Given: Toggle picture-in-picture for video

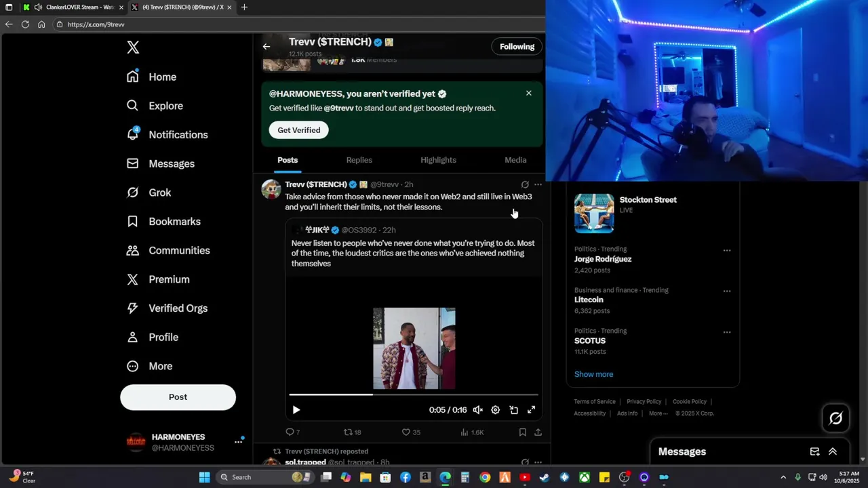Looking at the screenshot, I should pyautogui.click(x=513, y=410).
